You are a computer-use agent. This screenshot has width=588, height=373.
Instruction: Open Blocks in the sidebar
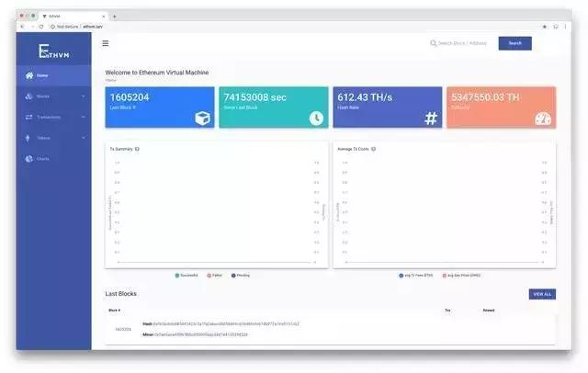click(53, 96)
